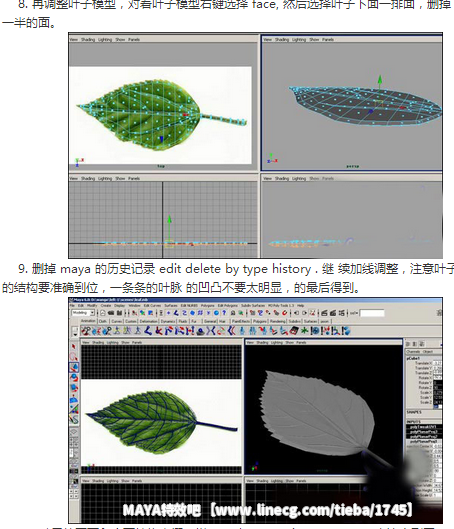Select polyTweakUV1 input node in channel box
Image resolution: width=454 pixels, height=529 pixels.
pyautogui.click(x=423, y=427)
